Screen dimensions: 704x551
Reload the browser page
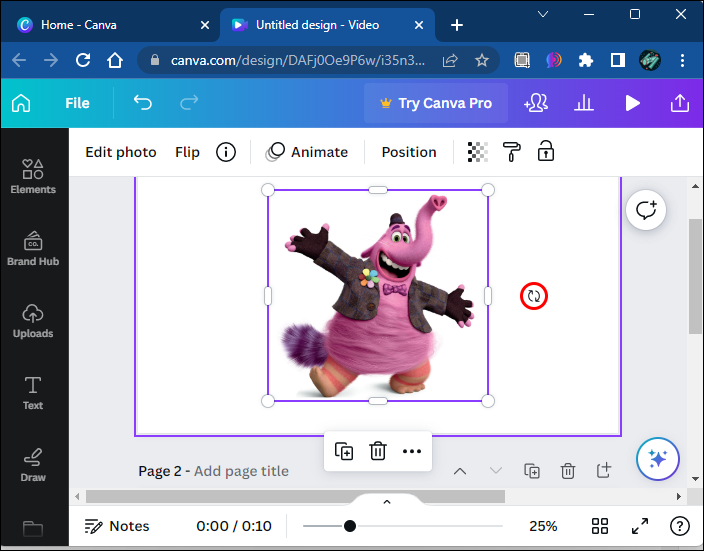coord(83,60)
